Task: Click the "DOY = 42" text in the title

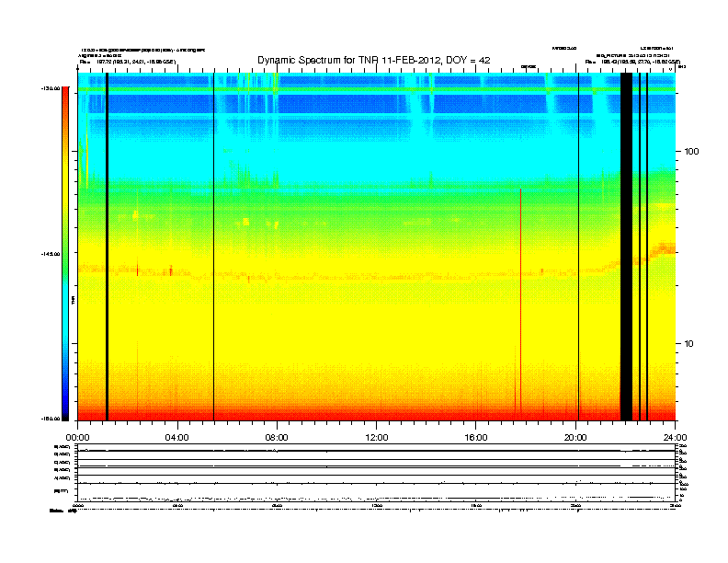Action: (469, 61)
